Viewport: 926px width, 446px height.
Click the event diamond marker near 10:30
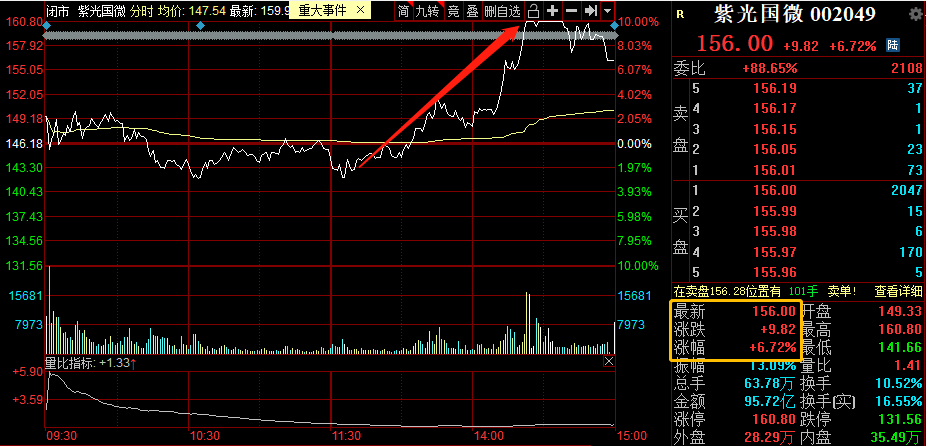point(200,25)
